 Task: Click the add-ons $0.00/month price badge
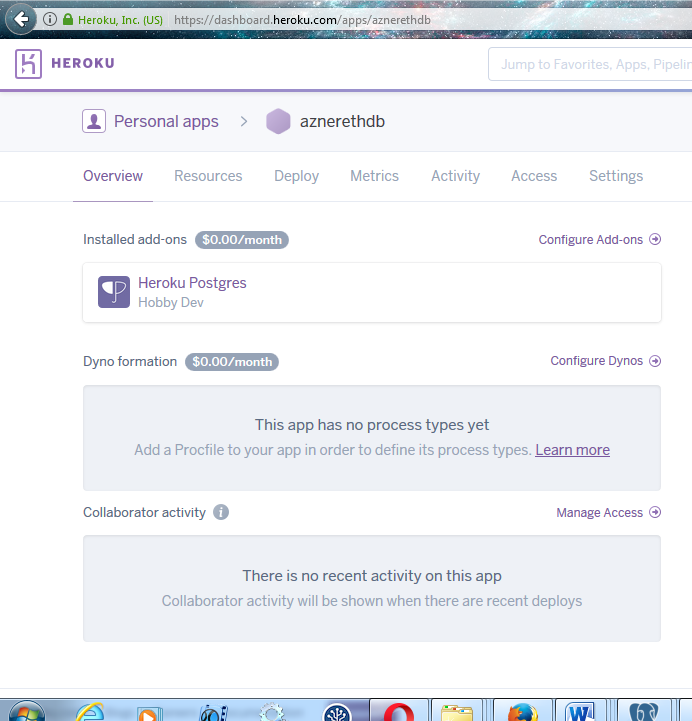(x=242, y=240)
